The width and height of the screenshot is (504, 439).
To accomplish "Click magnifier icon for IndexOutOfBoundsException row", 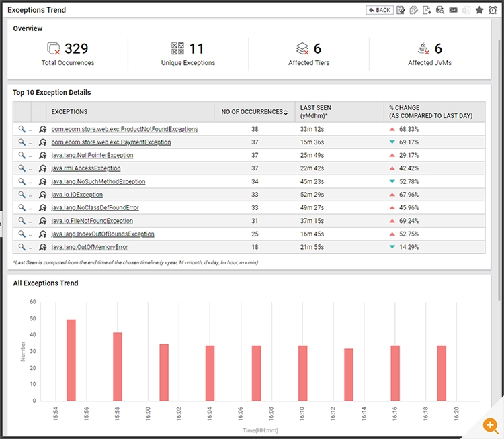I will coord(22,234).
